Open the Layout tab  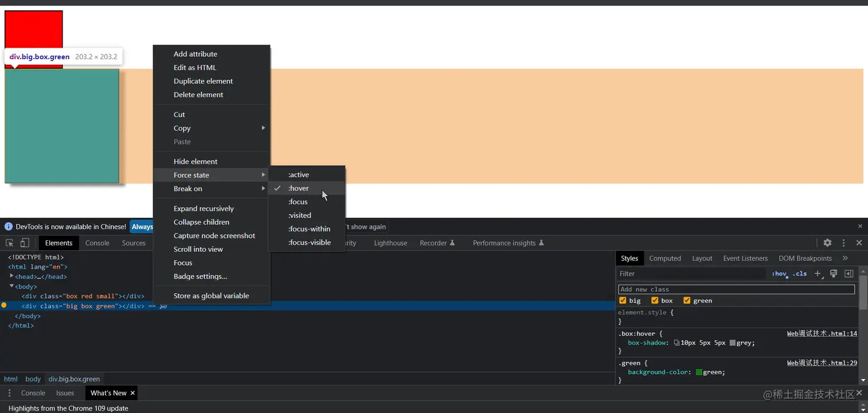click(702, 258)
